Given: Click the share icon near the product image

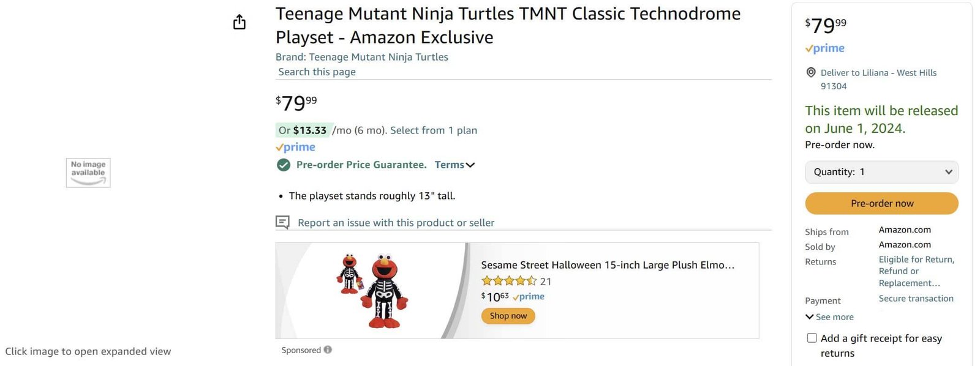Looking at the screenshot, I should (239, 21).
